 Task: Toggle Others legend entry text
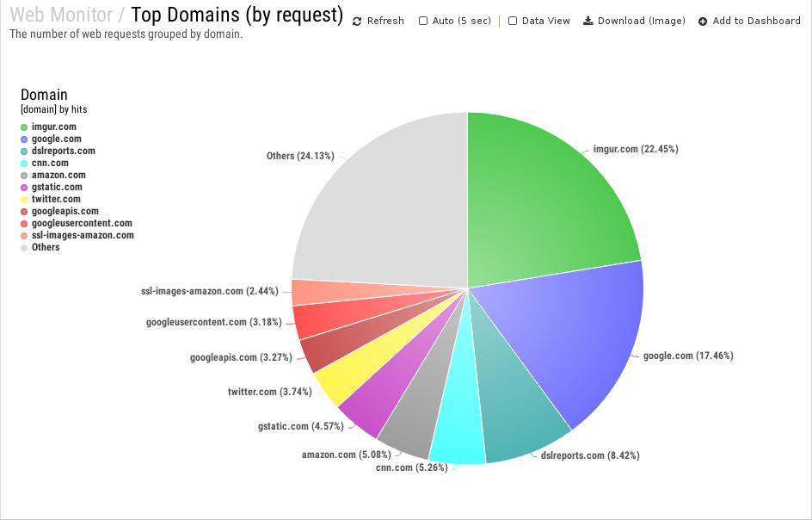point(46,247)
